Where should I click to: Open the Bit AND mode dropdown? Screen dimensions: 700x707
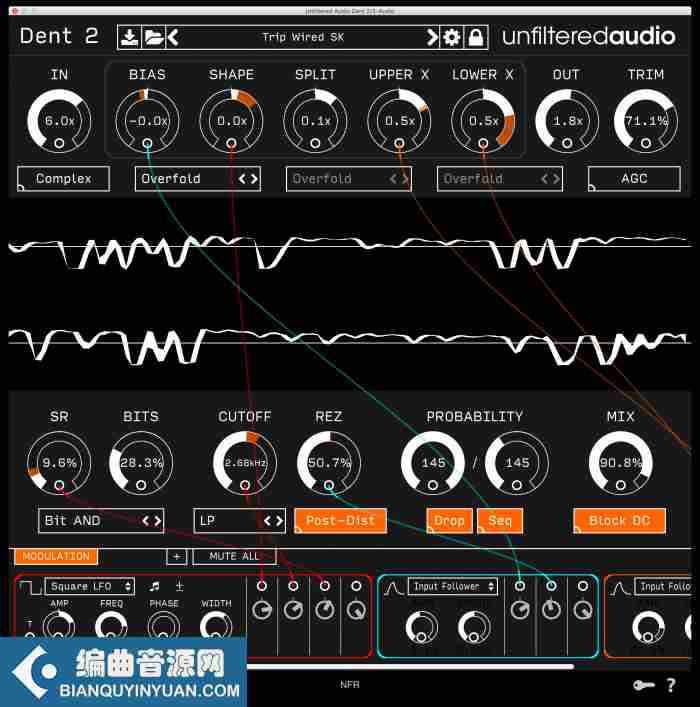[101, 521]
